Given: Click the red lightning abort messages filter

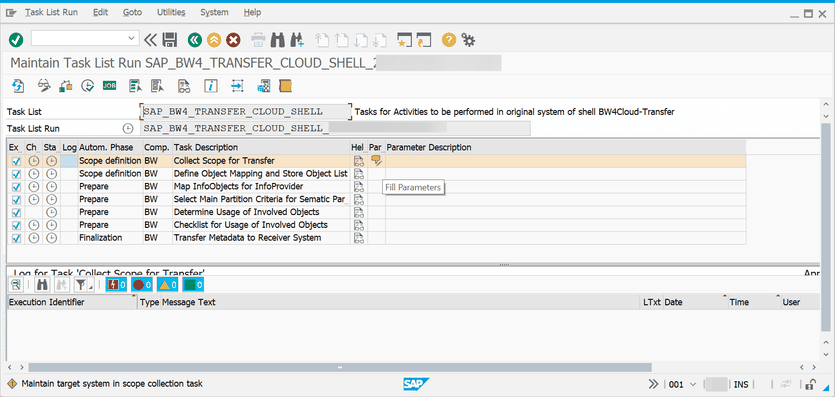Looking at the screenshot, I should click(117, 285).
